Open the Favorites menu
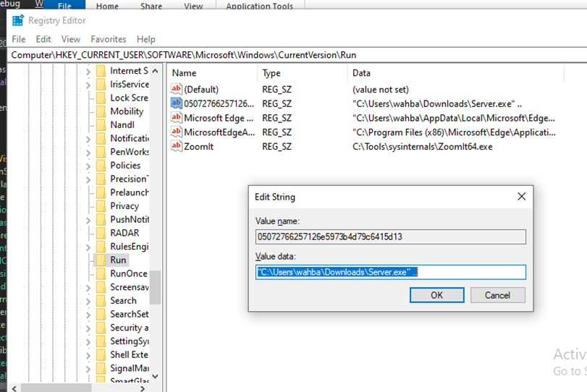The image size is (587, 392). [109, 39]
